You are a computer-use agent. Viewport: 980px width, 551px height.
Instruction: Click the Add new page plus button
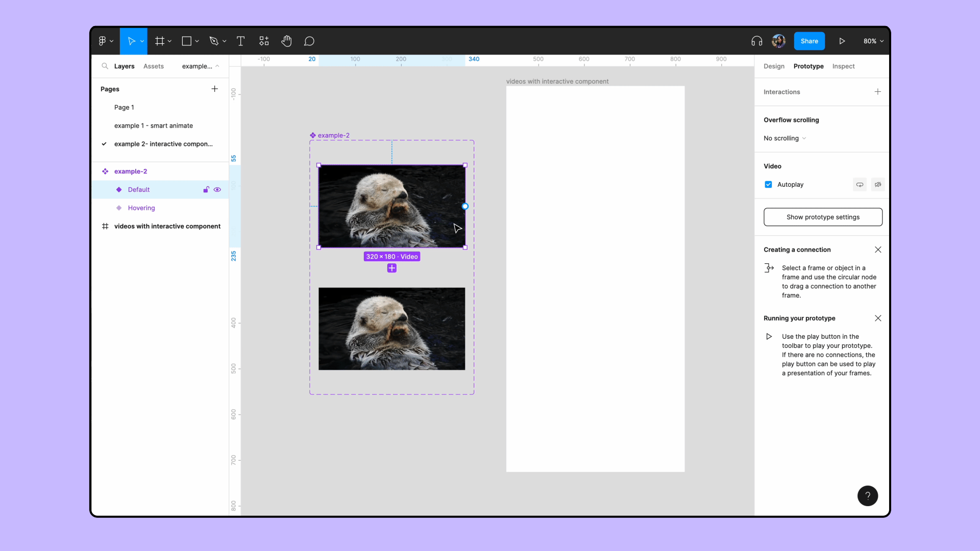(x=216, y=88)
